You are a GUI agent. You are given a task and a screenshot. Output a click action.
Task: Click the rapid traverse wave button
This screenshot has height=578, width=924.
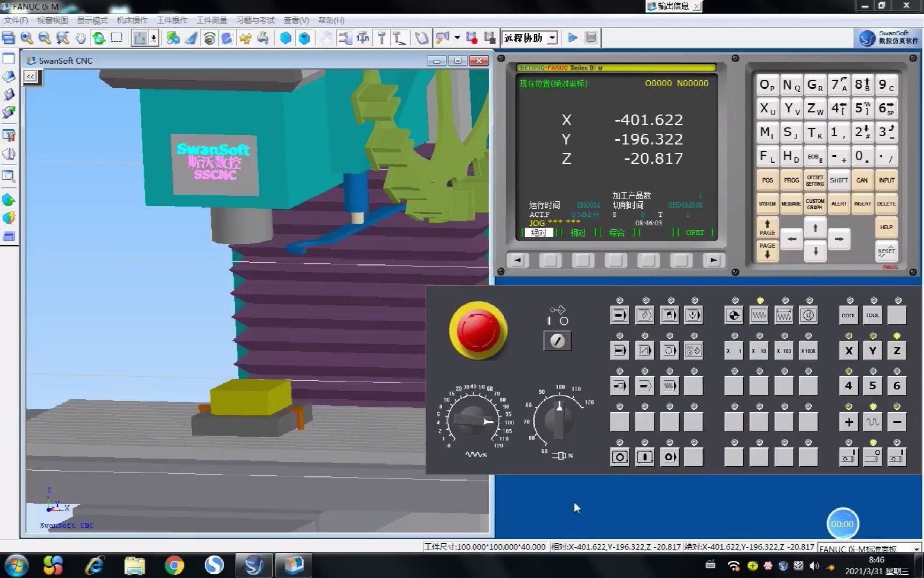click(x=873, y=422)
